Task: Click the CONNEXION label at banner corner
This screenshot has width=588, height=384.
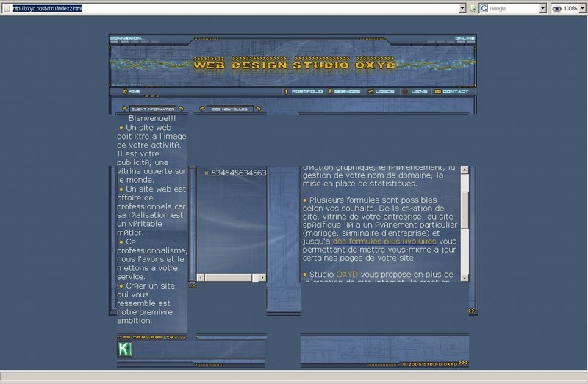Action: click(126, 38)
